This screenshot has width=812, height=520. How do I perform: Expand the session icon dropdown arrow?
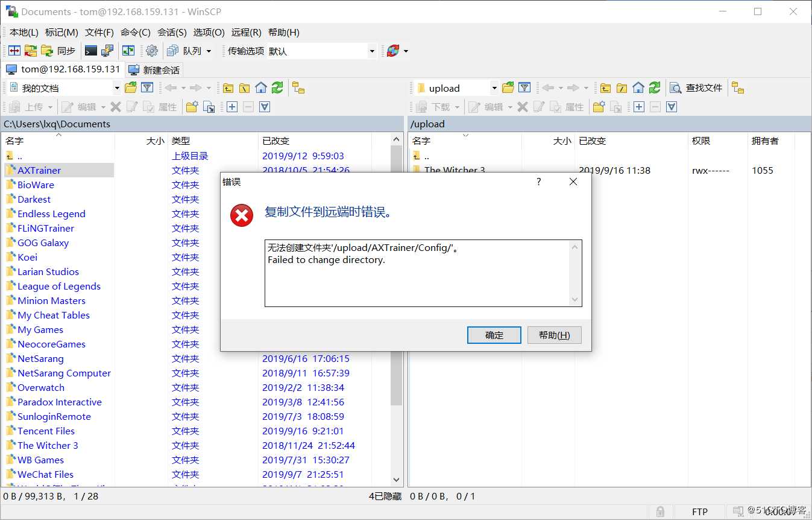pyautogui.click(x=406, y=51)
